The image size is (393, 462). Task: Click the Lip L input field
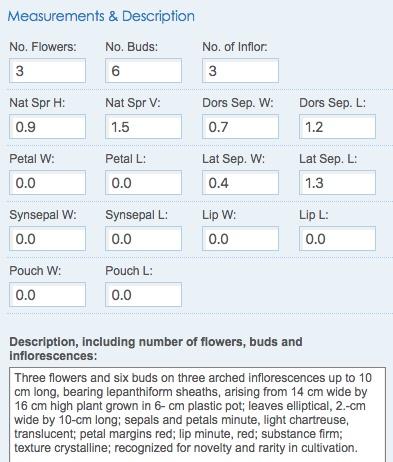tap(337, 239)
